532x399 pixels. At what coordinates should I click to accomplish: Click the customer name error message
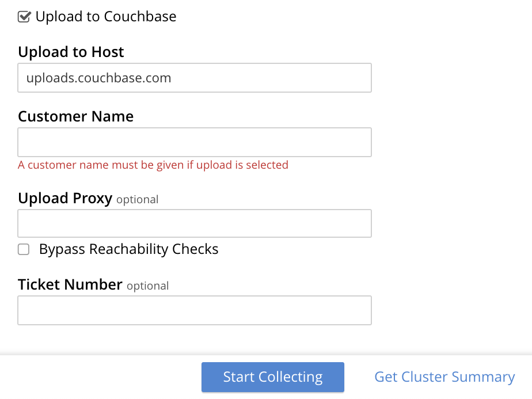153,165
